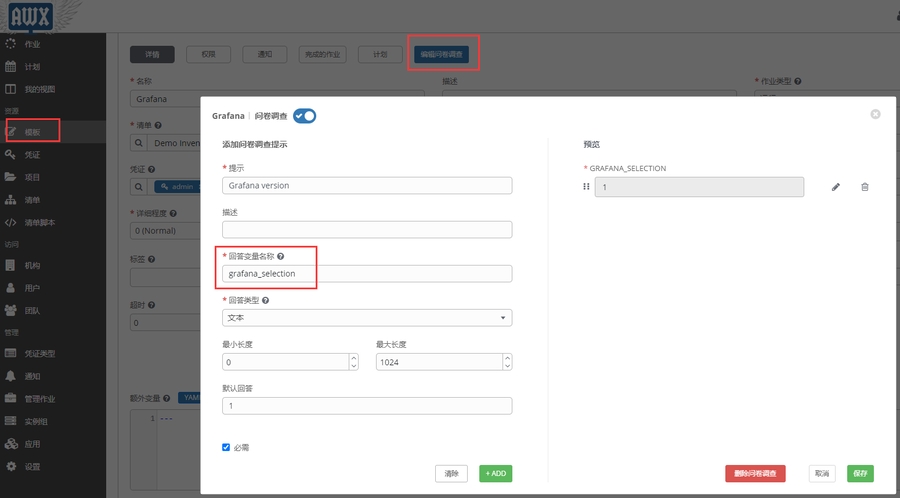900x498 pixels.
Task: Click the inventory search magnifier icon
Action: [x=138, y=143]
